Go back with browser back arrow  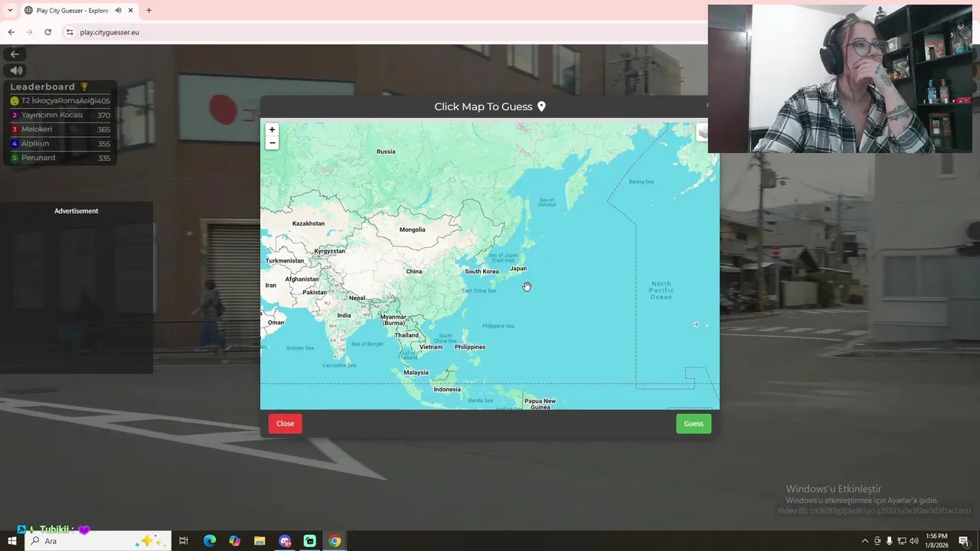coord(11,32)
